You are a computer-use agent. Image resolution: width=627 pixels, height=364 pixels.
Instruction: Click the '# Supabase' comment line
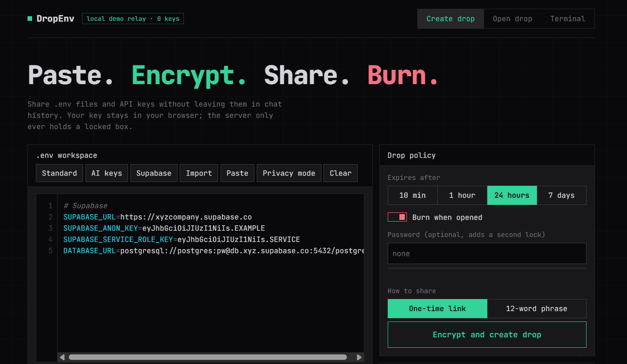[85, 206]
